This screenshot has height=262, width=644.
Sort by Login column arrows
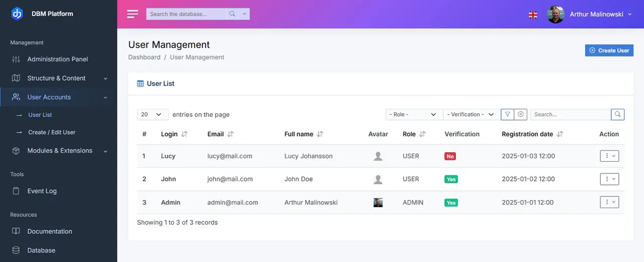click(184, 135)
